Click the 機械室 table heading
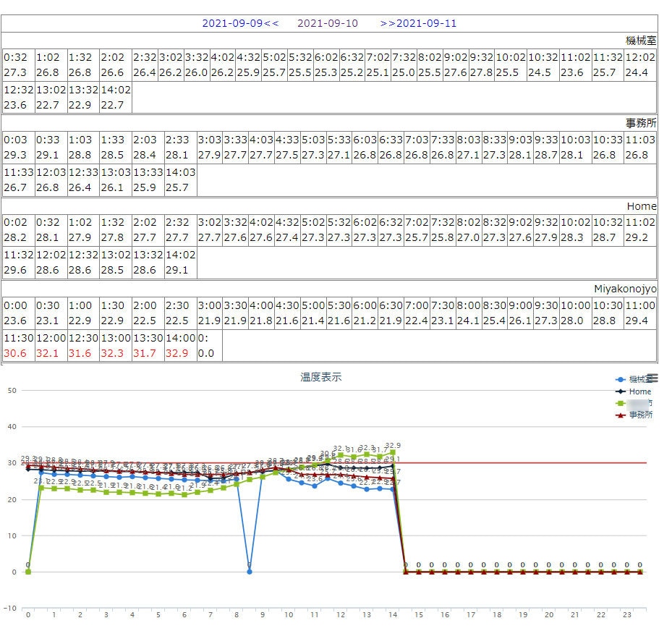This screenshot has width=672, height=631. point(641,41)
